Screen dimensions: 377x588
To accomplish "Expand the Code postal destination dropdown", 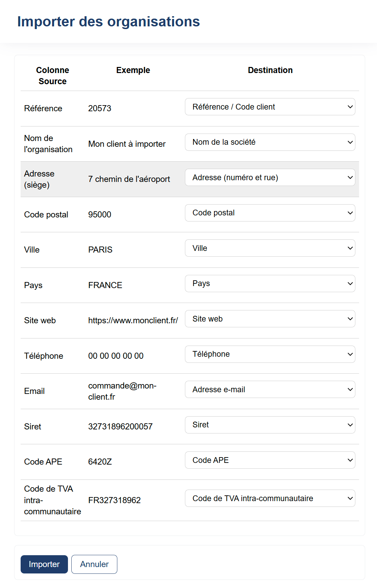I will point(270,213).
